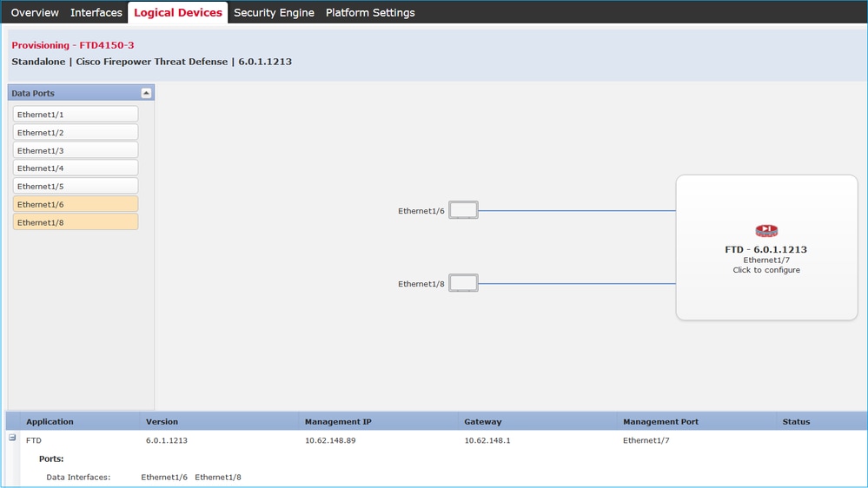Click 'Provisioning - FTD4150-3' heading

pos(72,45)
